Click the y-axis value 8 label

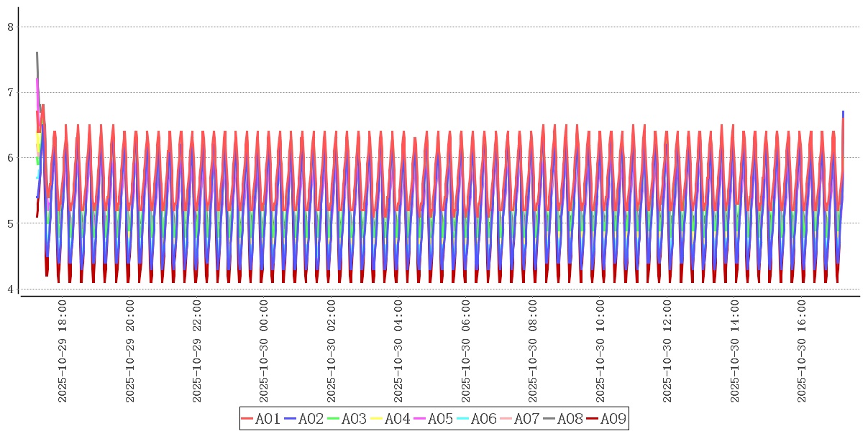(x=10, y=27)
